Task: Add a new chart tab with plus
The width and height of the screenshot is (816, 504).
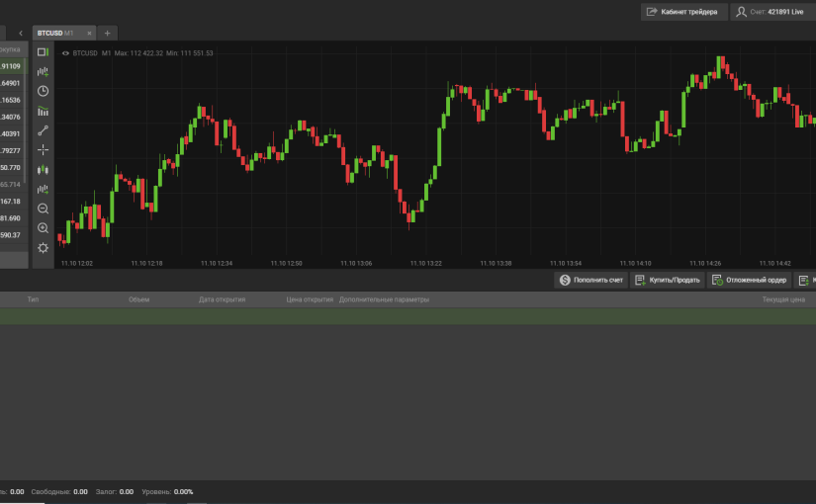Action: pyautogui.click(x=107, y=33)
